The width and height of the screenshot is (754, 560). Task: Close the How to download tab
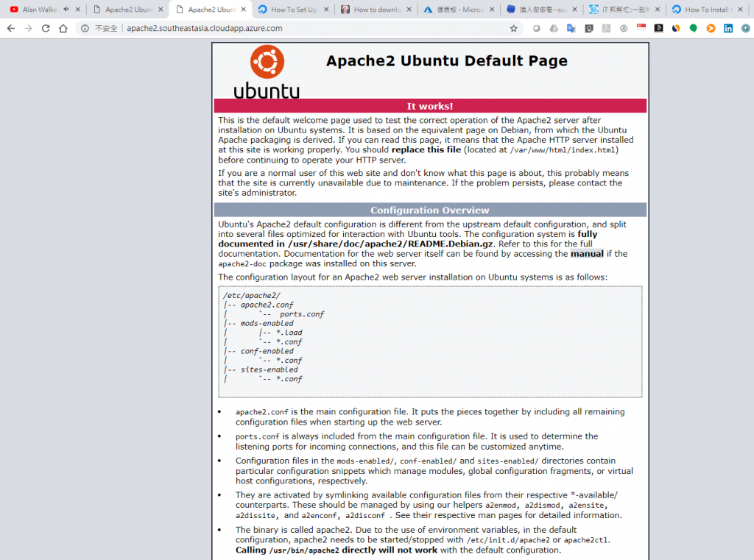(409, 9)
